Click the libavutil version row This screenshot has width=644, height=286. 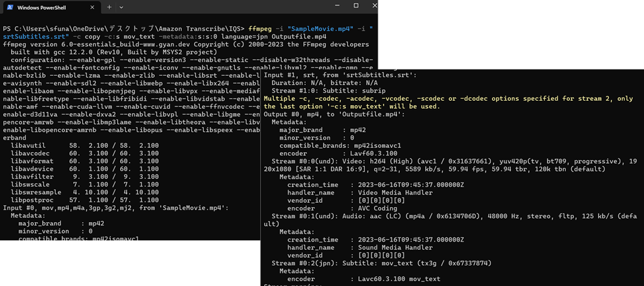pyautogui.click(x=85, y=145)
